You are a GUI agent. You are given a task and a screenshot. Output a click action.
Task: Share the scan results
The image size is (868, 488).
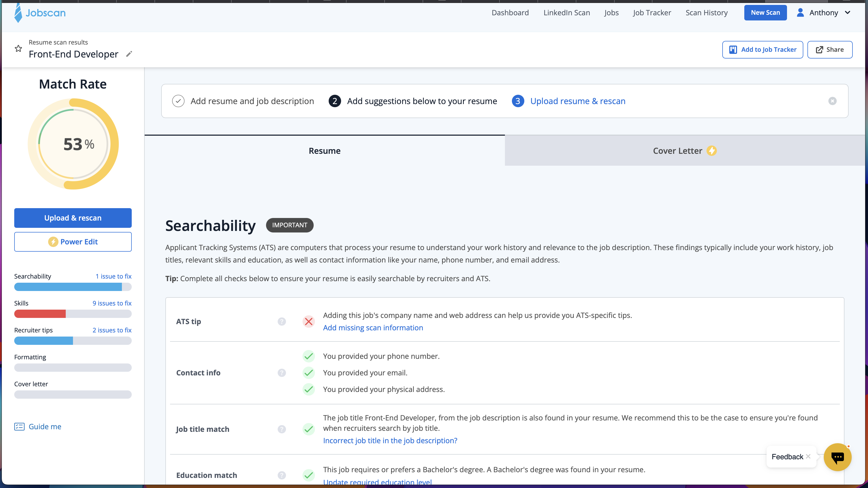830,49
